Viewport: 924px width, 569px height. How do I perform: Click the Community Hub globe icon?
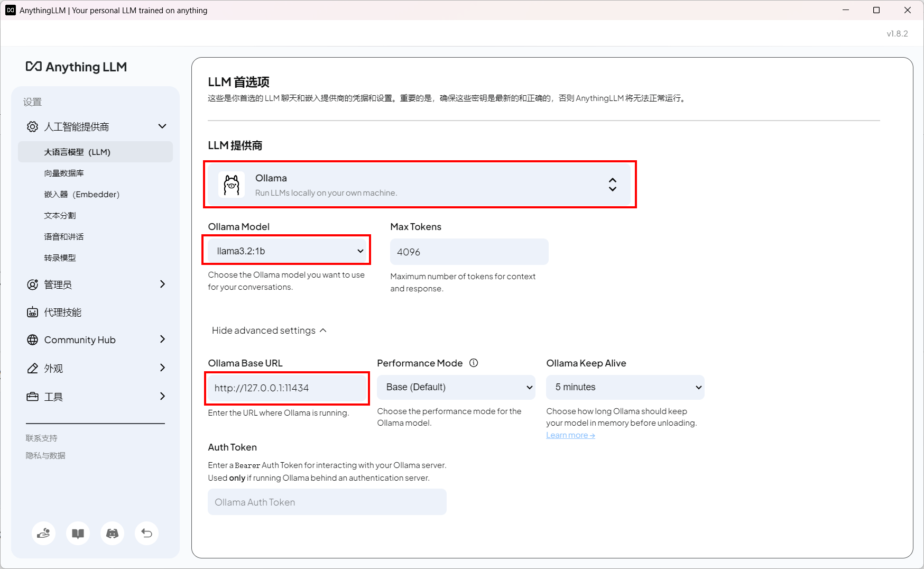click(x=32, y=339)
